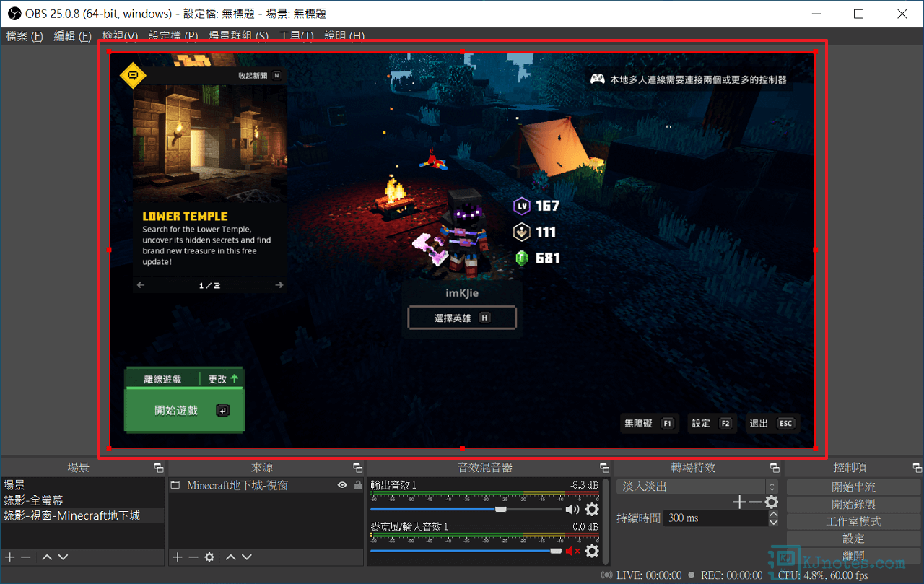
Task: Click OBS logo in title bar
Action: [14, 14]
